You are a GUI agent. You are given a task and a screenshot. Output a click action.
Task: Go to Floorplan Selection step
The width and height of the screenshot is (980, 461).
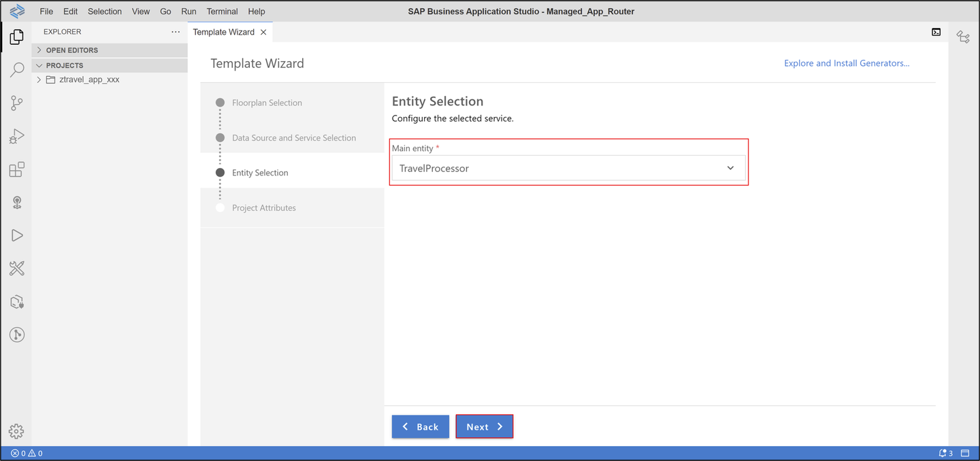(x=267, y=103)
